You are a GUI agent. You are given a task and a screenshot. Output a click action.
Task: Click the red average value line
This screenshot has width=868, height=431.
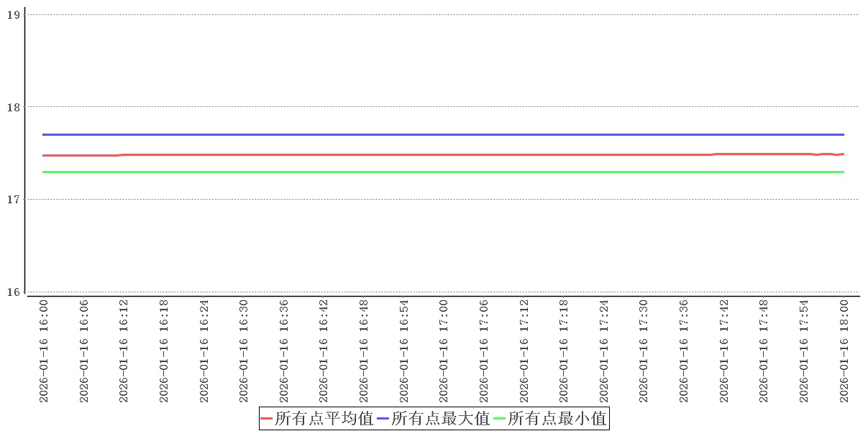pos(431,154)
